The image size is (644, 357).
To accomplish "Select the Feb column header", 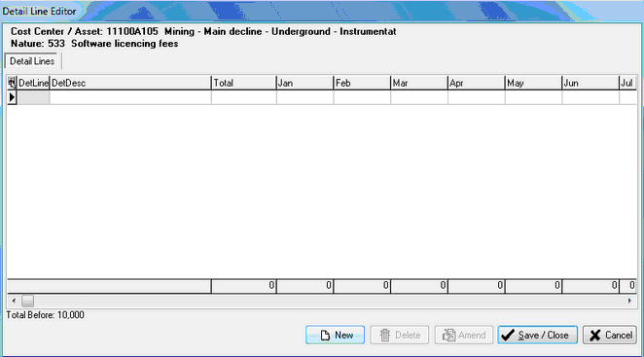I will tap(362, 83).
